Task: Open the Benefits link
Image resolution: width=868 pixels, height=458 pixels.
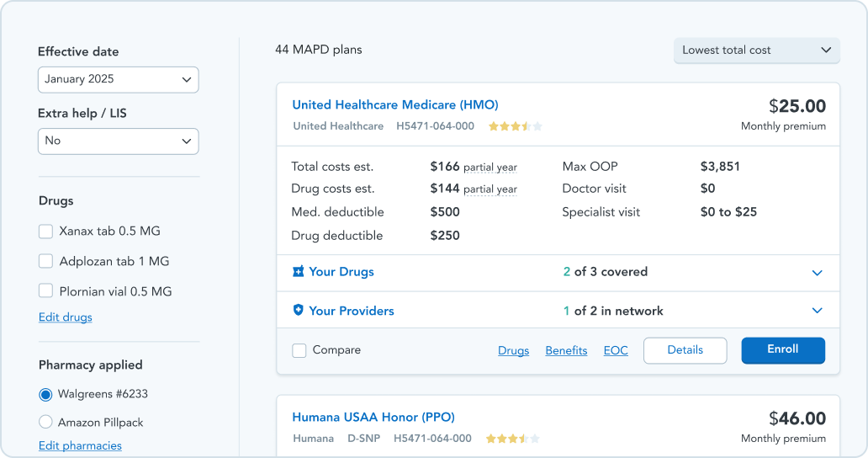Action: (x=566, y=350)
